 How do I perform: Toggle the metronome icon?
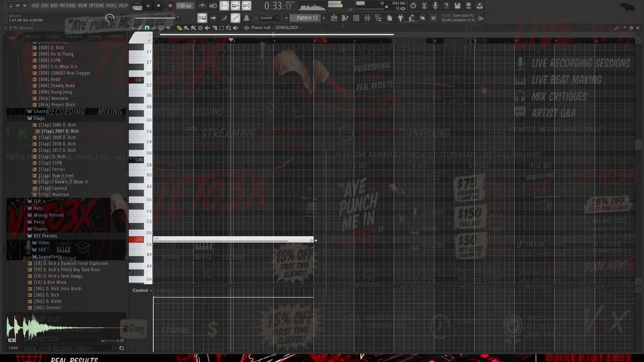pos(202,6)
